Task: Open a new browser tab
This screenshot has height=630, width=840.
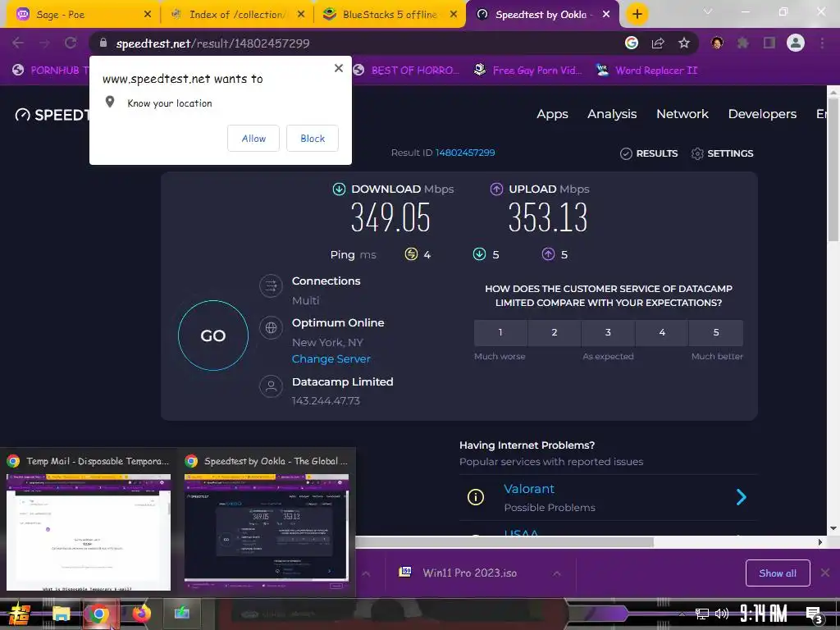Action: [637, 15]
